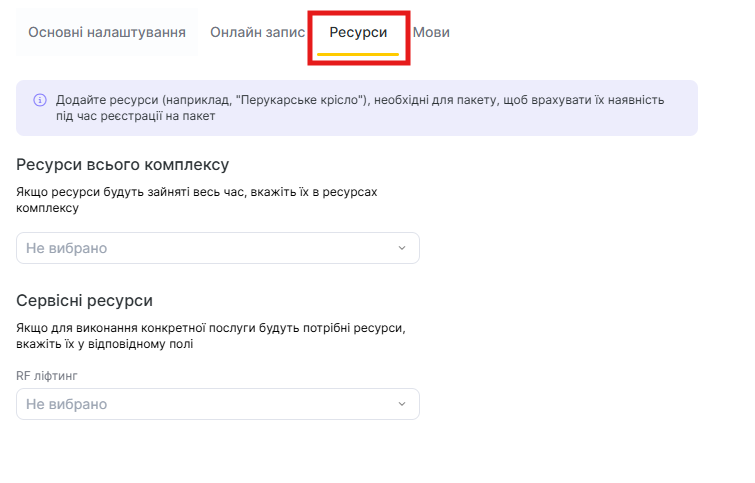Switch to the Онлайн запис tab
Screen dimensions: 755x483
[257, 32]
